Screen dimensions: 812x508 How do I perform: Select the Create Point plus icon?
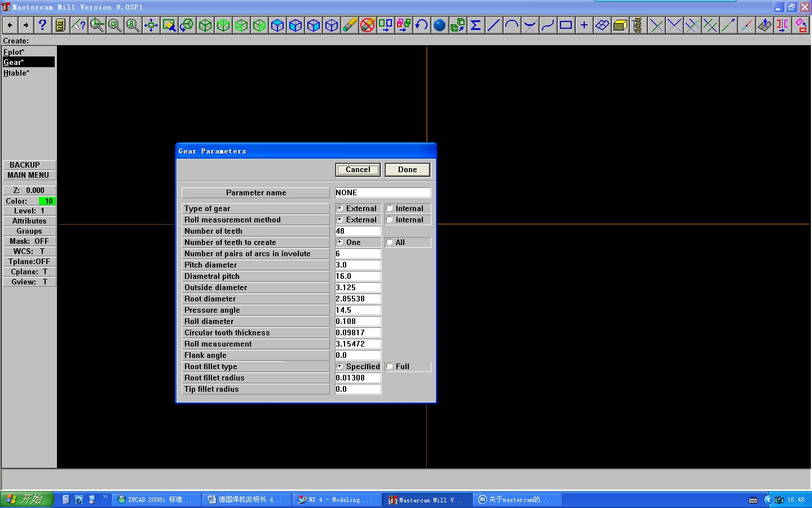tap(584, 25)
